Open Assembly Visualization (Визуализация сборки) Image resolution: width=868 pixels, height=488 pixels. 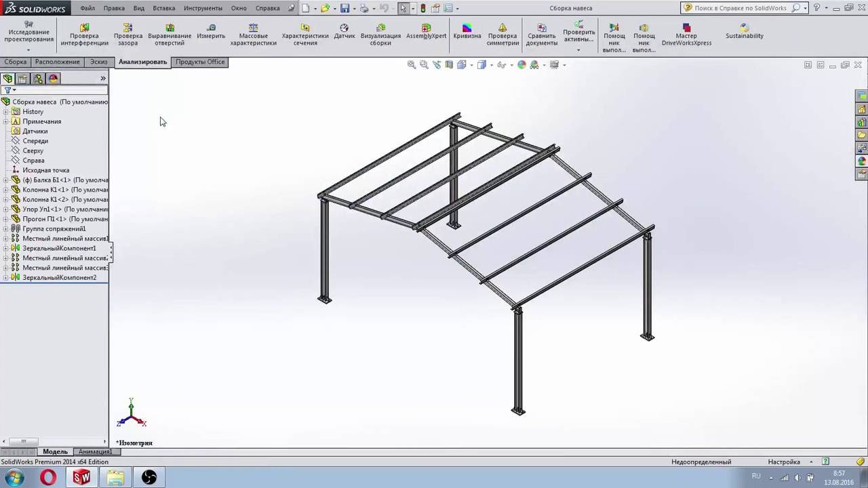pos(380,35)
